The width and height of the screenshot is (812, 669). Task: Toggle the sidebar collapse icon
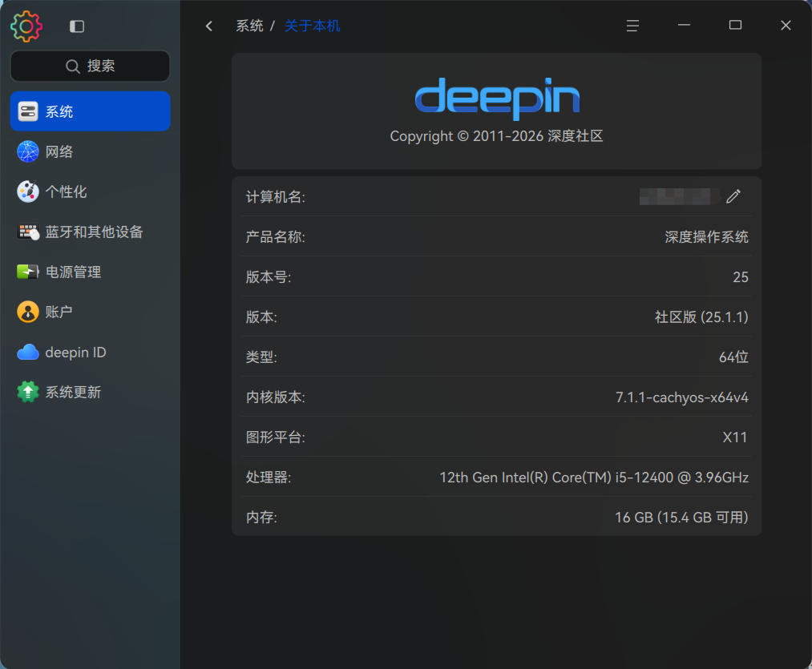[77, 26]
